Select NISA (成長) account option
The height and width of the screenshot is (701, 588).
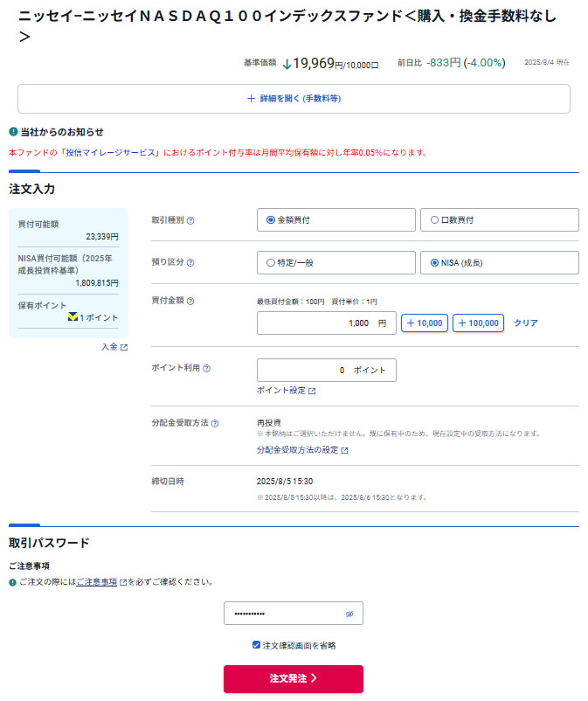pyautogui.click(x=434, y=262)
